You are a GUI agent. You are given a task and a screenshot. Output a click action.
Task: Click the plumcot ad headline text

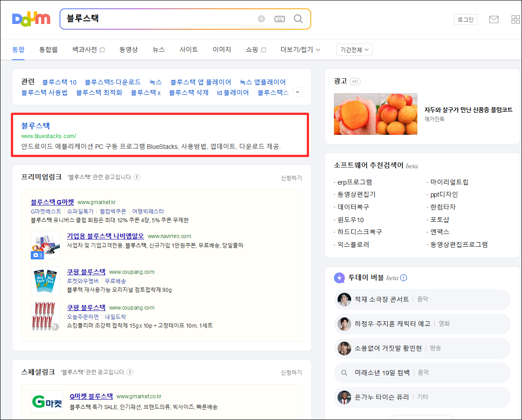(x=469, y=110)
